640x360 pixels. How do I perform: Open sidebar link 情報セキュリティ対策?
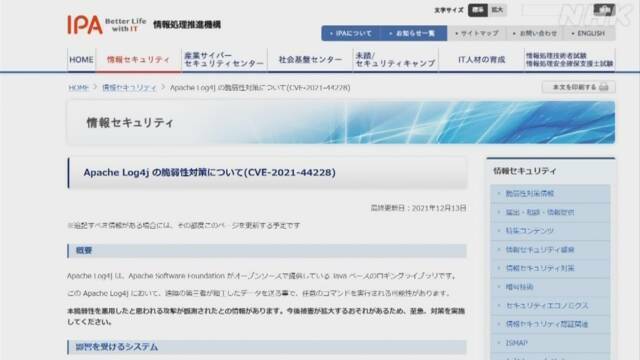(540, 268)
